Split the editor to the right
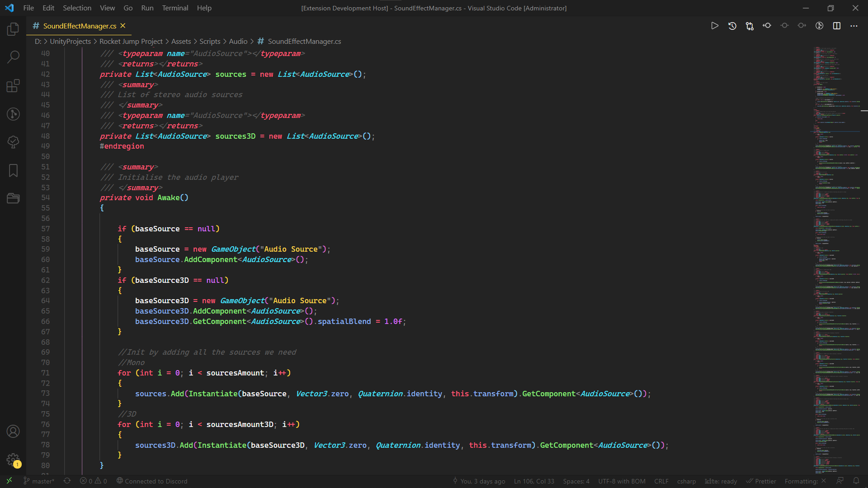This screenshot has height=488, width=868. [837, 26]
